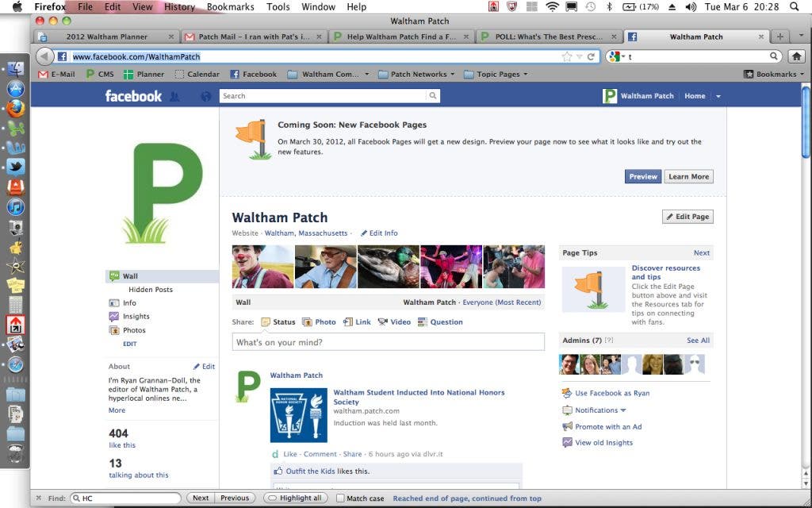
Task: Launch Firefox from the Dock
Action: click(16, 109)
